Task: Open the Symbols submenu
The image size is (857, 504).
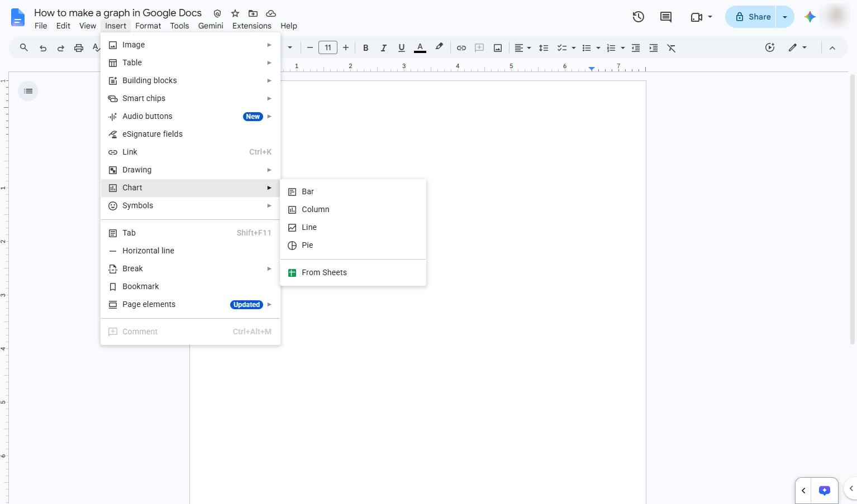Action: tap(191, 205)
